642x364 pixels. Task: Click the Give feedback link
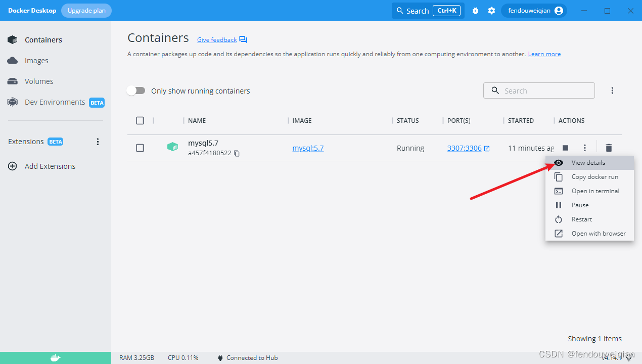coord(216,39)
